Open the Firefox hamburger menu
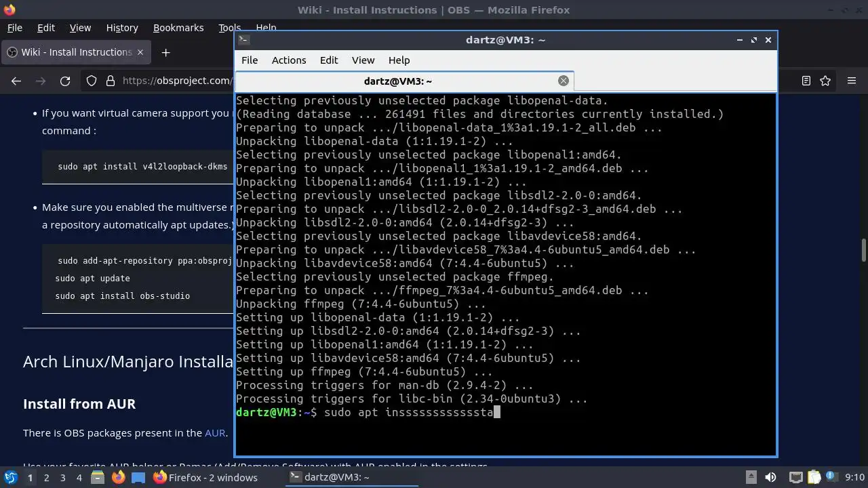Image resolution: width=868 pixels, height=488 pixels. tap(852, 81)
